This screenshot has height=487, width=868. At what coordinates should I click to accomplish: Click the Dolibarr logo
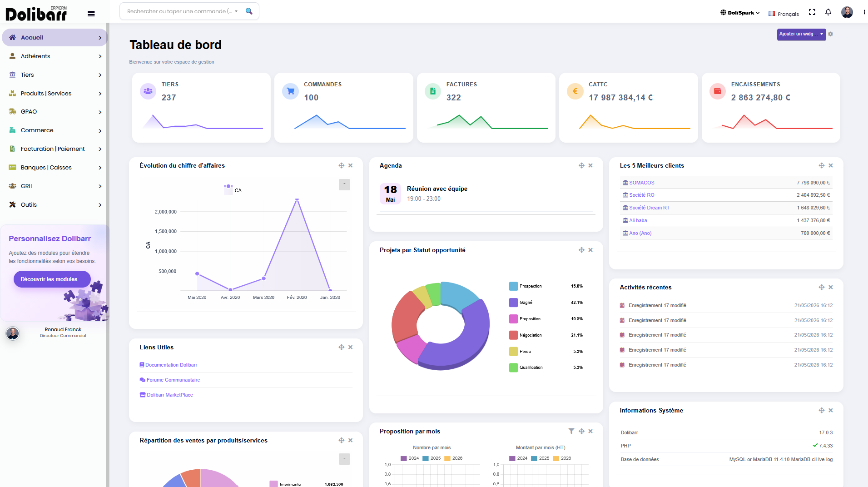[36, 14]
